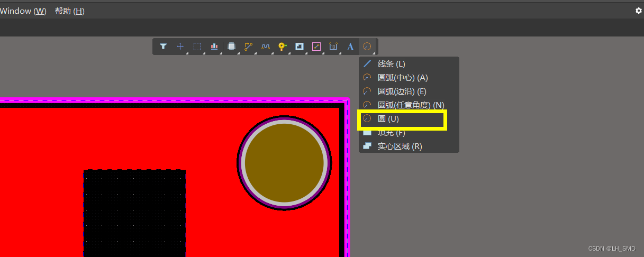Select the tuning length meander tool
The width and height of the screenshot is (644, 257).
[266, 47]
